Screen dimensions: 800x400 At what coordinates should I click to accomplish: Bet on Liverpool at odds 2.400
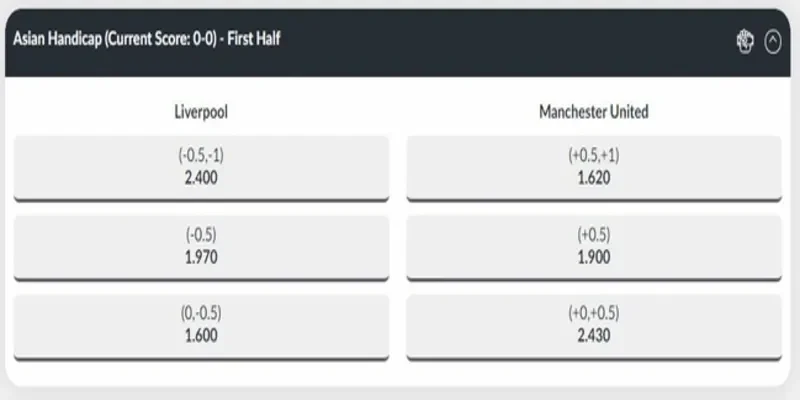coord(201,178)
